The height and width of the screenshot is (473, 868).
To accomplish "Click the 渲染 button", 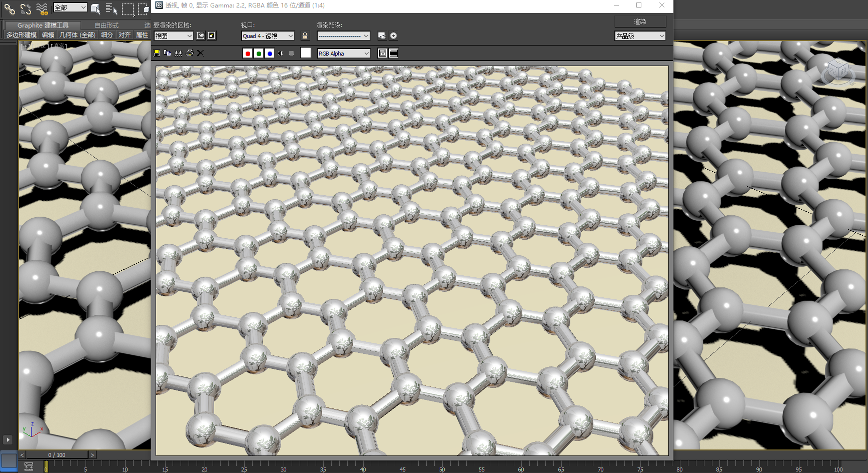I will 640,22.
